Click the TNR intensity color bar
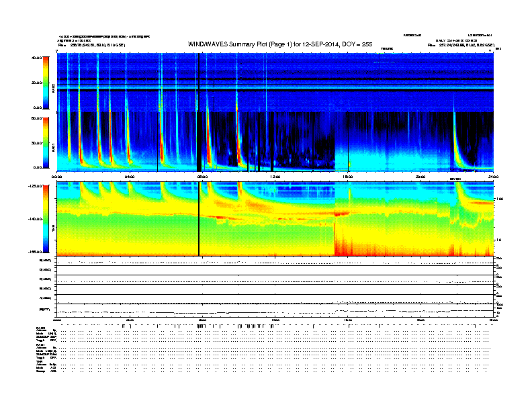 (x=46, y=219)
